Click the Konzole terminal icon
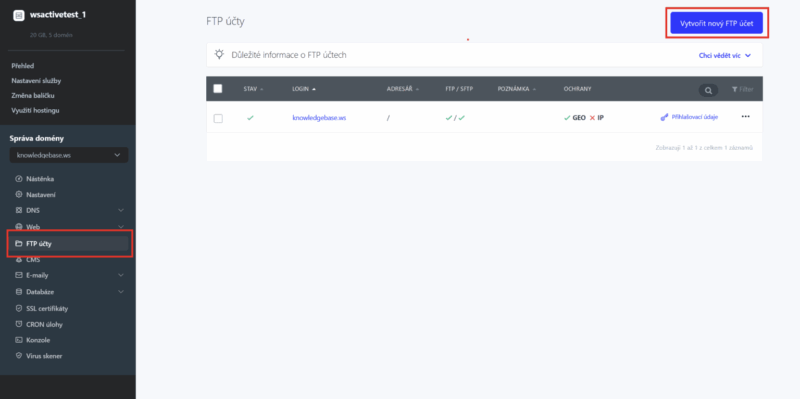The height and width of the screenshot is (399, 800). pos(19,340)
